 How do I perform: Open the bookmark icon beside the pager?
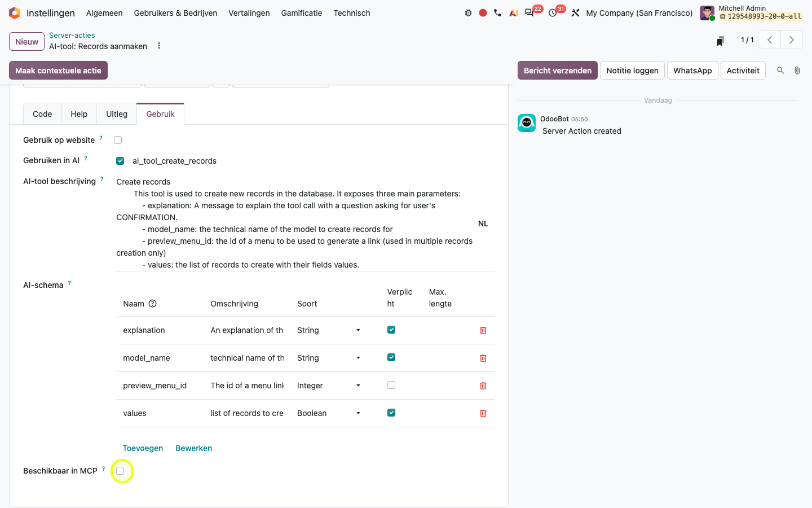coord(720,41)
